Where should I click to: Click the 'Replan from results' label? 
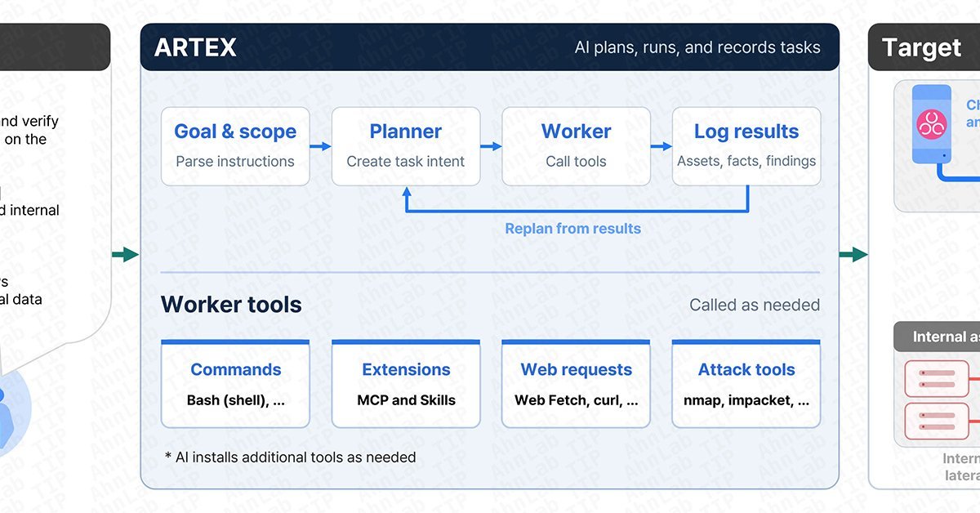point(573,229)
